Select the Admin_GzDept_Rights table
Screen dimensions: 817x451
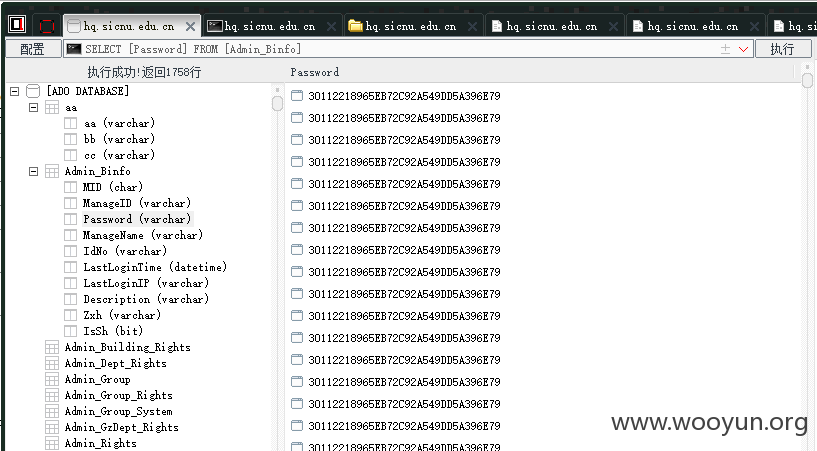click(122, 428)
